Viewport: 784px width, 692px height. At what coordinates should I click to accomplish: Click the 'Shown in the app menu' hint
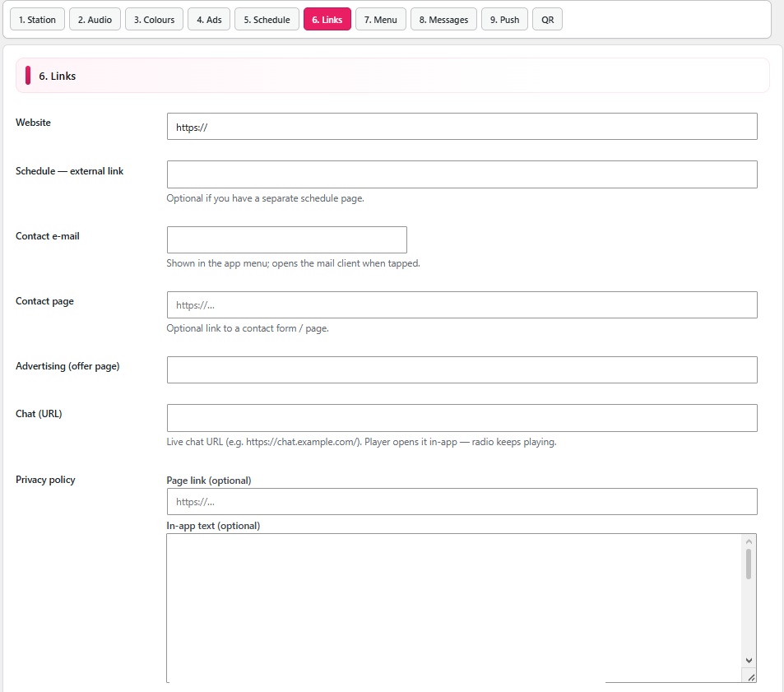(294, 263)
